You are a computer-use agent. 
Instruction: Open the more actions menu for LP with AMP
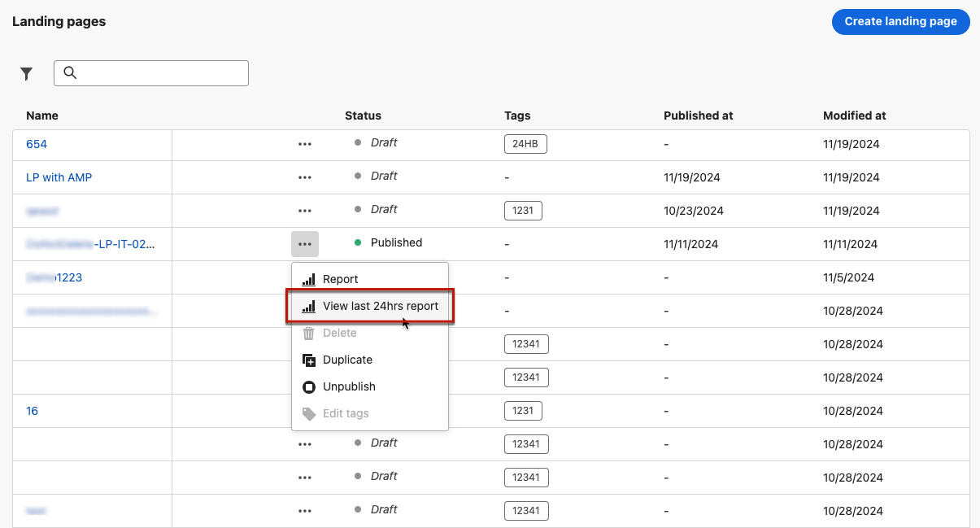pyautogui.click(x=305, y=177)
